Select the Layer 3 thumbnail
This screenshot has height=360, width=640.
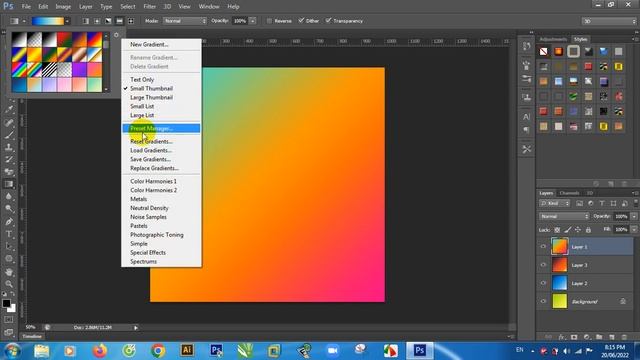[560, 265]
